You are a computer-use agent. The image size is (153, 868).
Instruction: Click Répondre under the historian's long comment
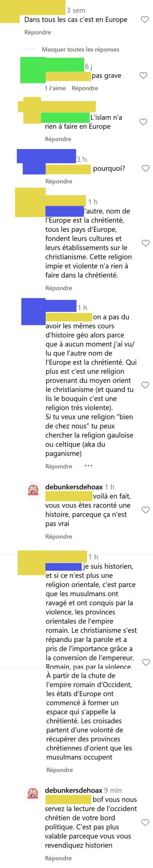pyautogui.click(x=60, y=770)
